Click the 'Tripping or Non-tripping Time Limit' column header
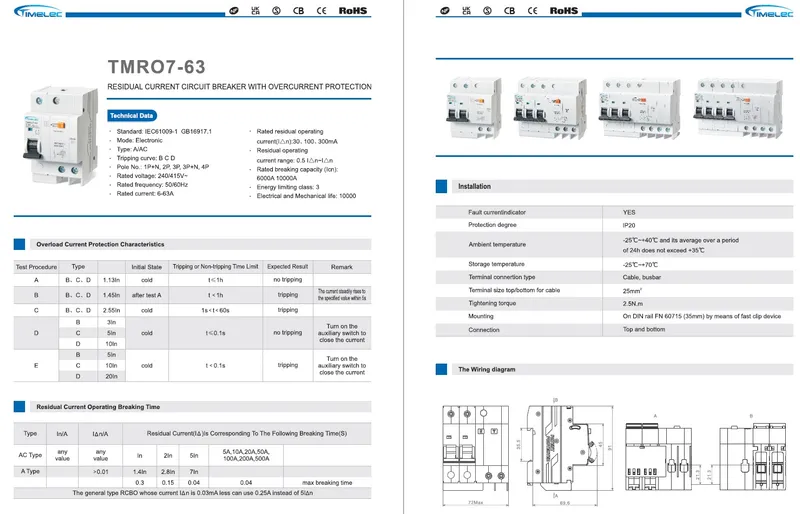The height and width of the screenshot is (514, 800). tap(215, 266)
